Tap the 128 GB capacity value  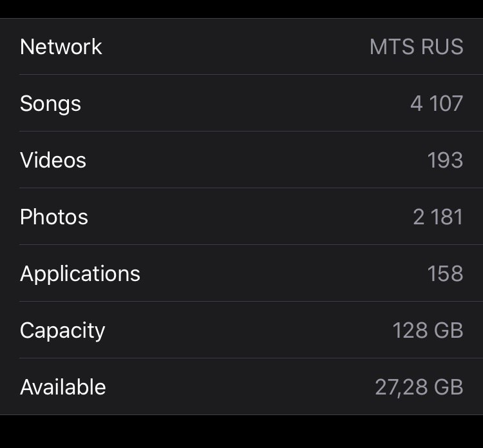(x=428, y=330)
